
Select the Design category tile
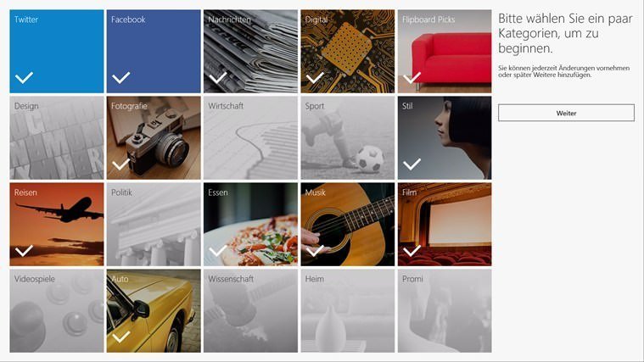(57, 138)
